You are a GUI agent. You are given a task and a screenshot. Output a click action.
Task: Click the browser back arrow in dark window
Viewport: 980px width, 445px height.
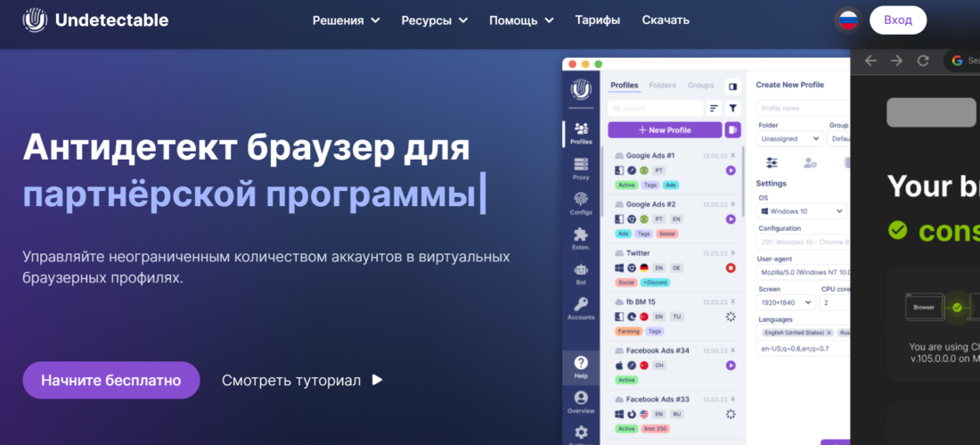pyautogui.click(x=870, y=61)
